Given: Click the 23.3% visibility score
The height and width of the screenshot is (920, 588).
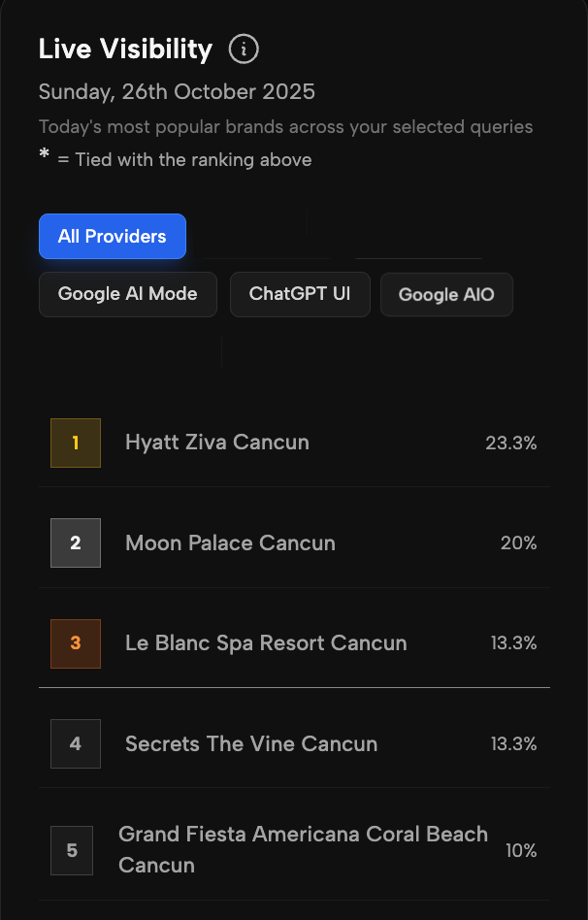Looking at the screenshot, I should [511, 443].
